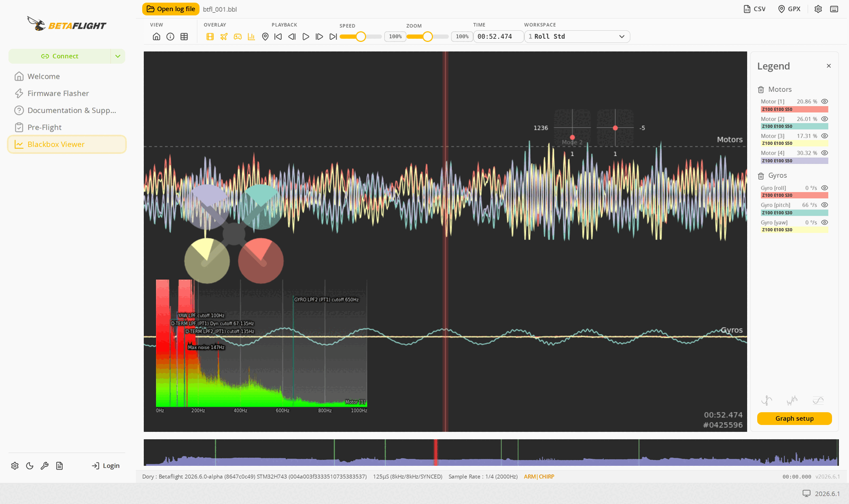The width and height of the screenshot is (849, 504).
Task: Toggle the video filmstrip overlay icon
Action: [x=210, y=37]
